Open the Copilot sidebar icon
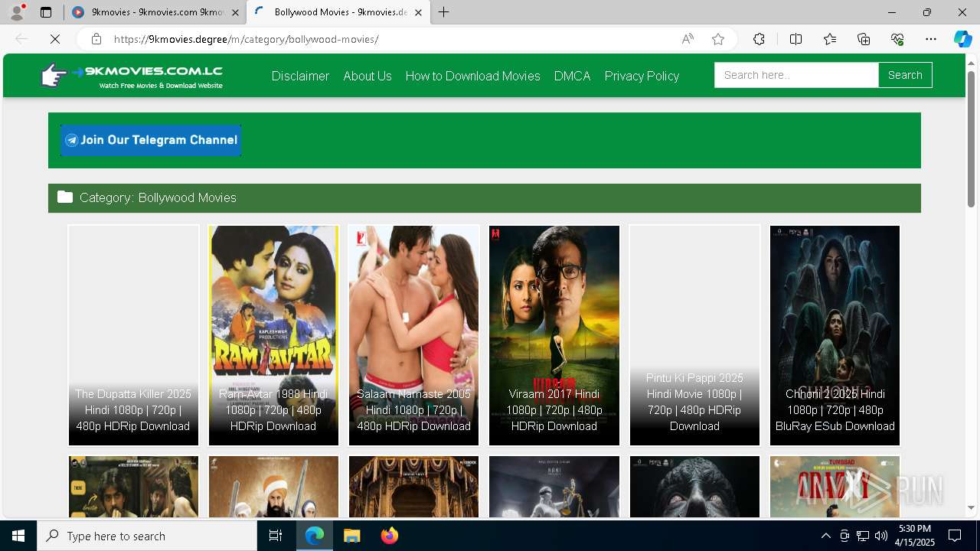Screen dimensions: 980x551 pos(962,39)
